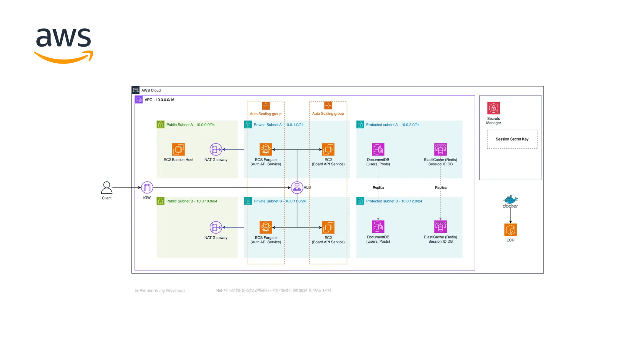The height and width of the screenshot is (362, 644).
Task: Click the Docker whale logo
Action: pyautogui.click(x=510, y=200)
